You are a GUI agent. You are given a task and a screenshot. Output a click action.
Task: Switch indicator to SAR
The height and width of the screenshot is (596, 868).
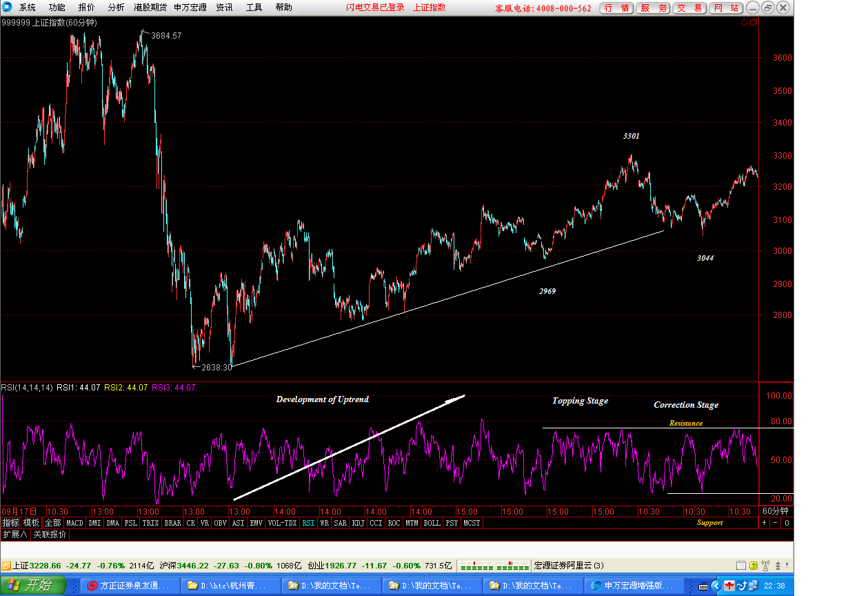pos(340,523)
